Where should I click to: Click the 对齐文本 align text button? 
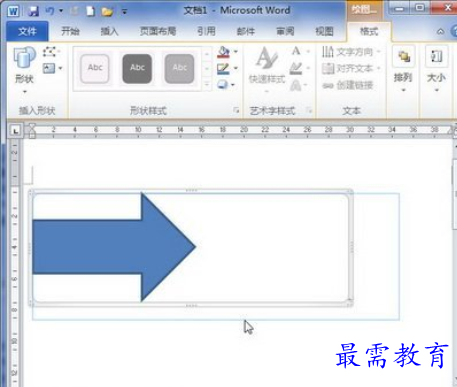(351, 69)
